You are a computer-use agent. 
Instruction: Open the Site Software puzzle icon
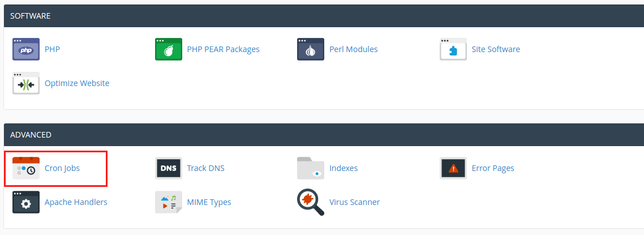453,49
